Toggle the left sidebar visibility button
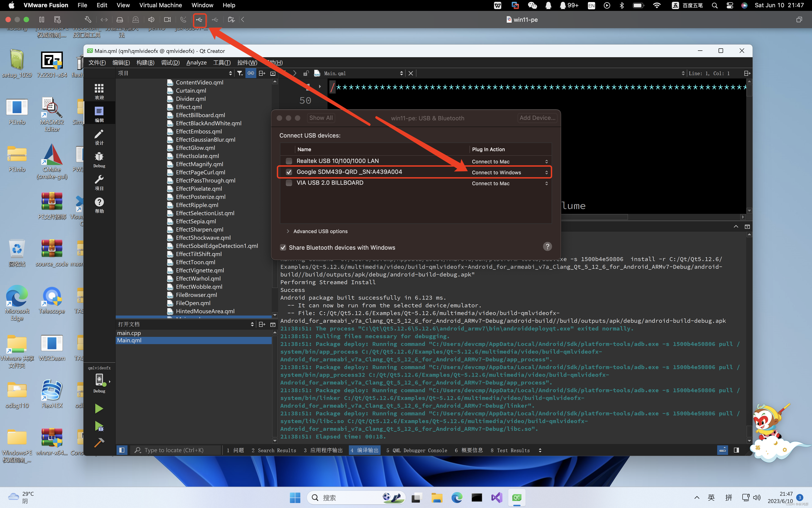 tap(122, 450)
